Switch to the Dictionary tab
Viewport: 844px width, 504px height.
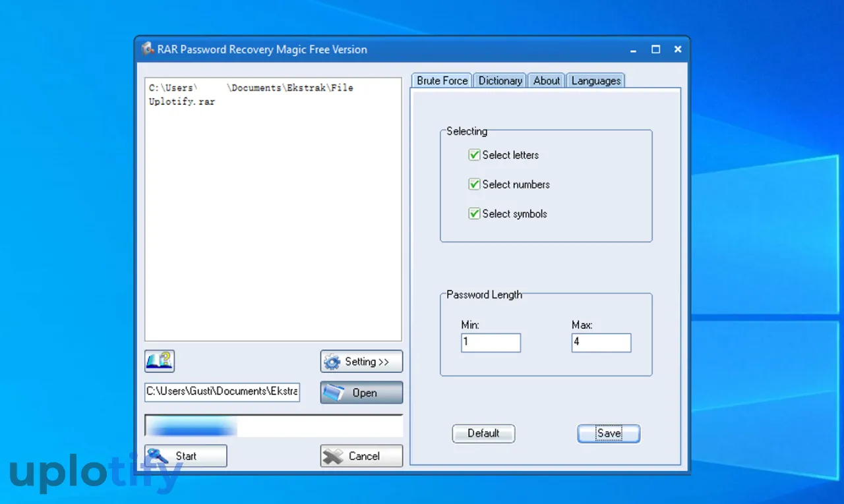[500, 80]
